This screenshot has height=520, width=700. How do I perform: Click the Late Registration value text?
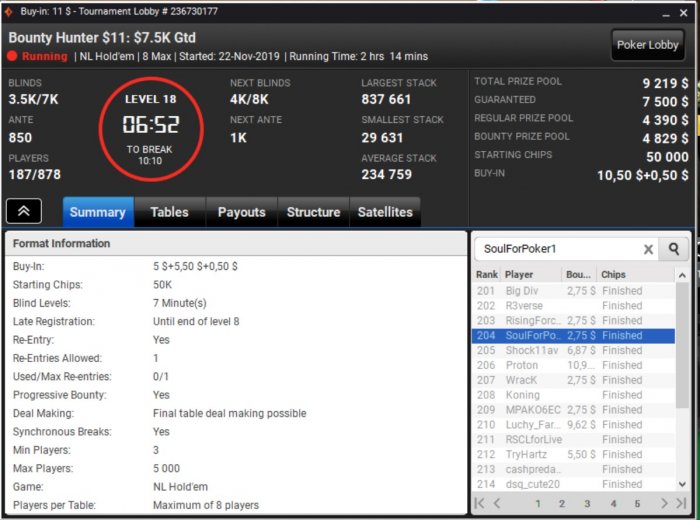pyautogui.click(x=196, y=321)
